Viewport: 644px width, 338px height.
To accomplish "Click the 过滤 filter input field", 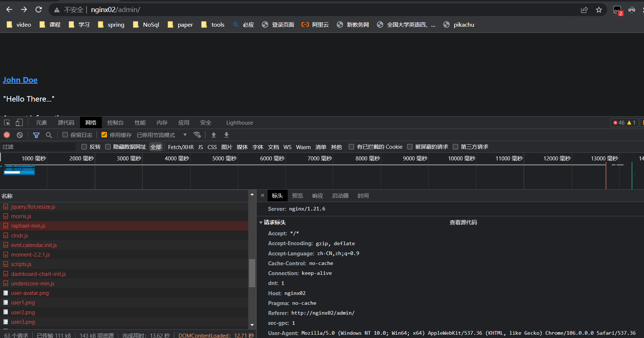I will (x=38, y=147).
